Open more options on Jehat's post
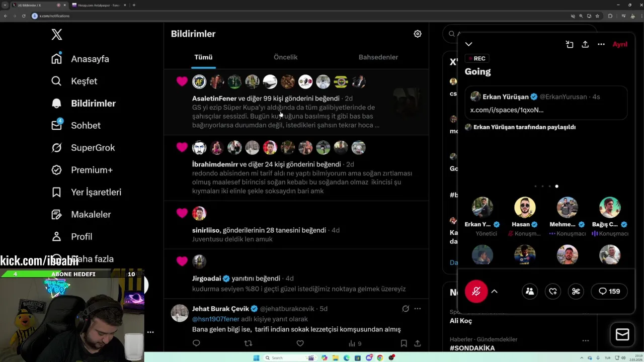The height and width of the screenshot is (362, 644). pos(418,309)
